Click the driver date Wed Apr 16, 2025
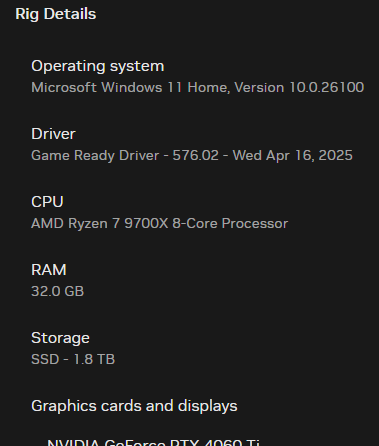The width and height of the screenshot is (379, 446). [292, 156]
